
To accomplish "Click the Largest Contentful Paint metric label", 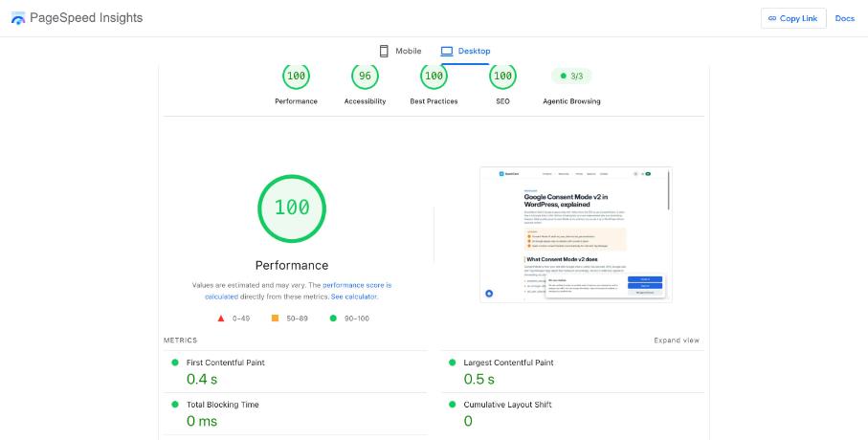I will click(x=508, y=363).
